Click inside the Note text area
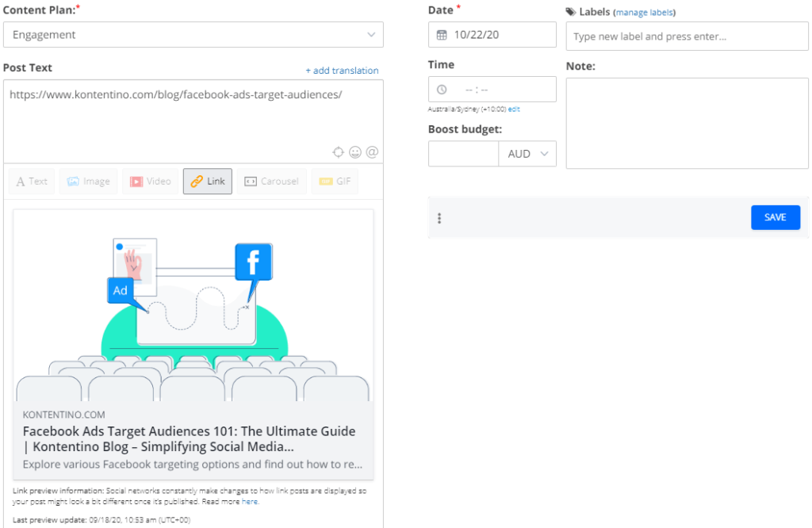This screenshot has width=812, height=528. (688, 123)
